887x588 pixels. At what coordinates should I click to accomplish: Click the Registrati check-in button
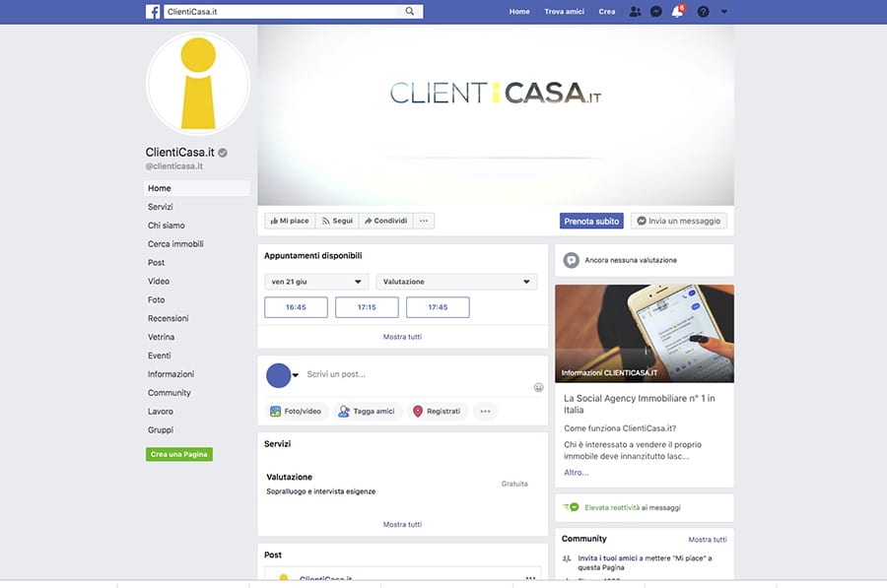pyautogui.click(x=437, y=412)
